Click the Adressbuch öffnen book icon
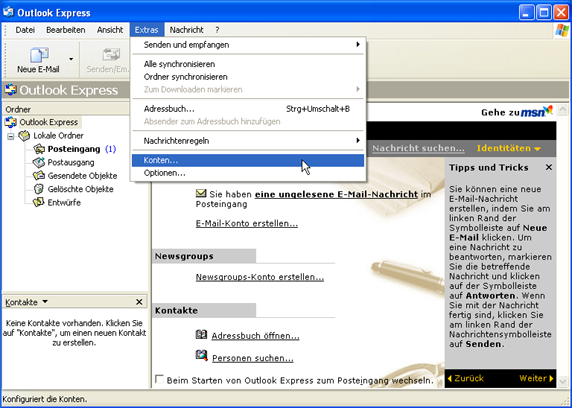 [201, 334]
